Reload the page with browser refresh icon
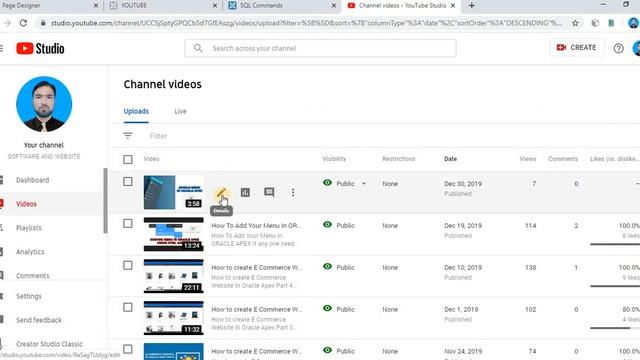This screenshot has width=640, height=360. click(23, 23)
